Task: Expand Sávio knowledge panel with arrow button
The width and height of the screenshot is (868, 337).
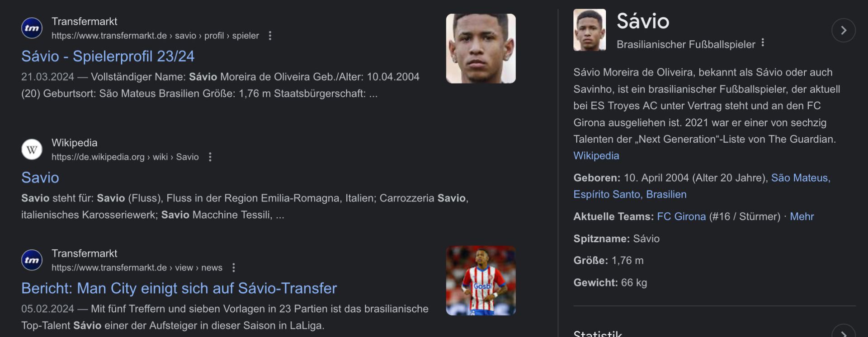Action: coord(843,30)
